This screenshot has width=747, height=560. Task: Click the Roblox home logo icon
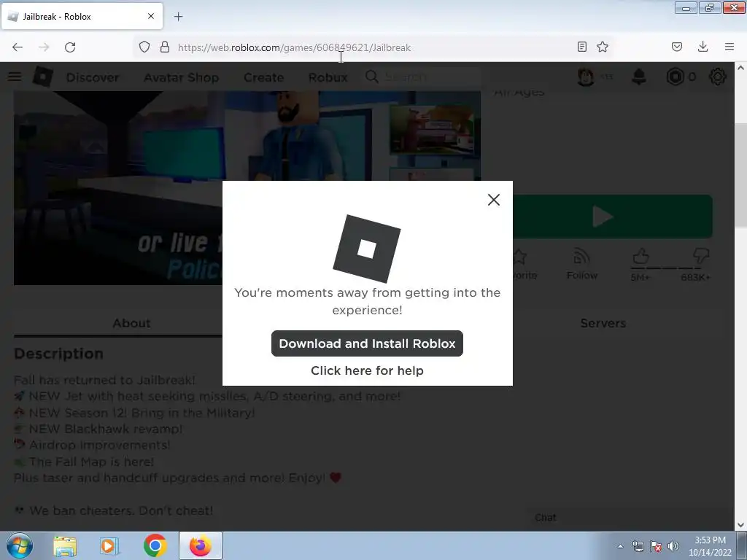click(x=43, y=77)
